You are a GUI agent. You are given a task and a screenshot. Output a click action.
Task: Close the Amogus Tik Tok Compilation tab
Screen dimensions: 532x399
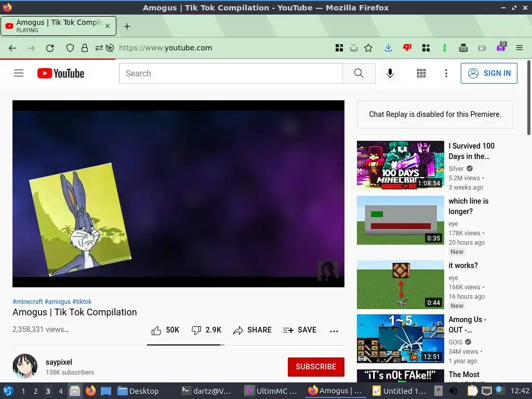coord(107,26)
